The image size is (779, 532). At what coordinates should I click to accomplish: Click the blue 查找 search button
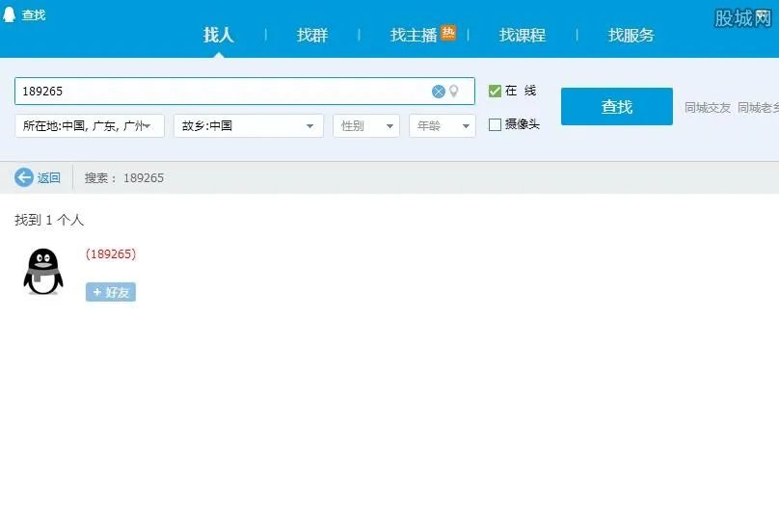pyautogui.click(x=616, y=106)
